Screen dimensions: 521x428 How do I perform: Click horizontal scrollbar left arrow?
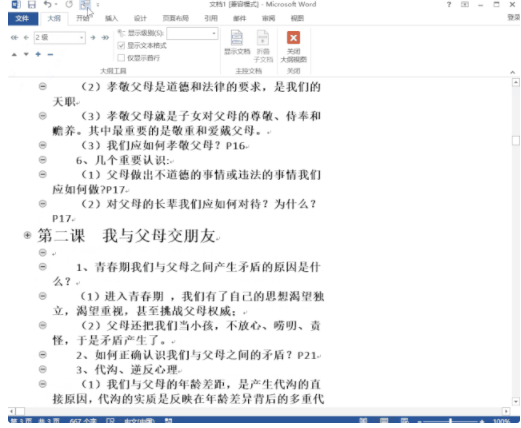(11, 411)
